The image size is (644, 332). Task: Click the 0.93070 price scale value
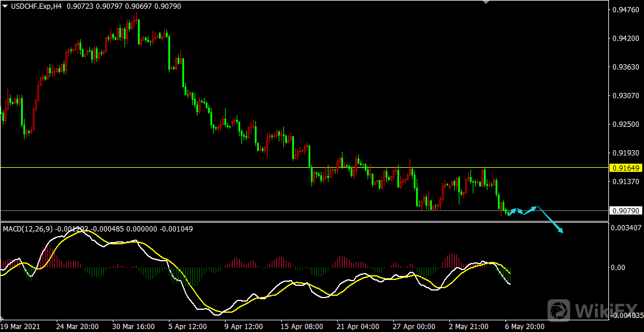(x=625, y=95)
